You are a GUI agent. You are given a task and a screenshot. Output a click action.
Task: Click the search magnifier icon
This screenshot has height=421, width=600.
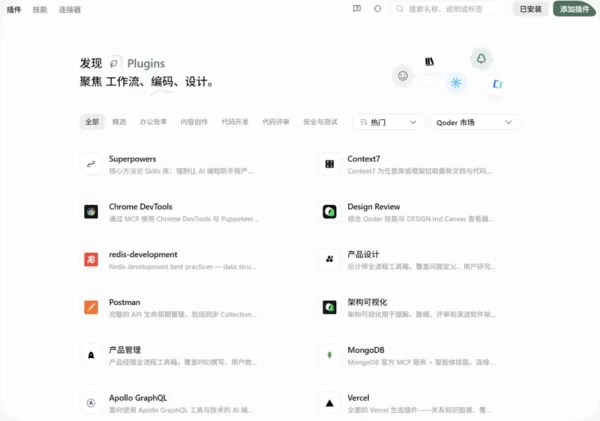pos(399,9)
